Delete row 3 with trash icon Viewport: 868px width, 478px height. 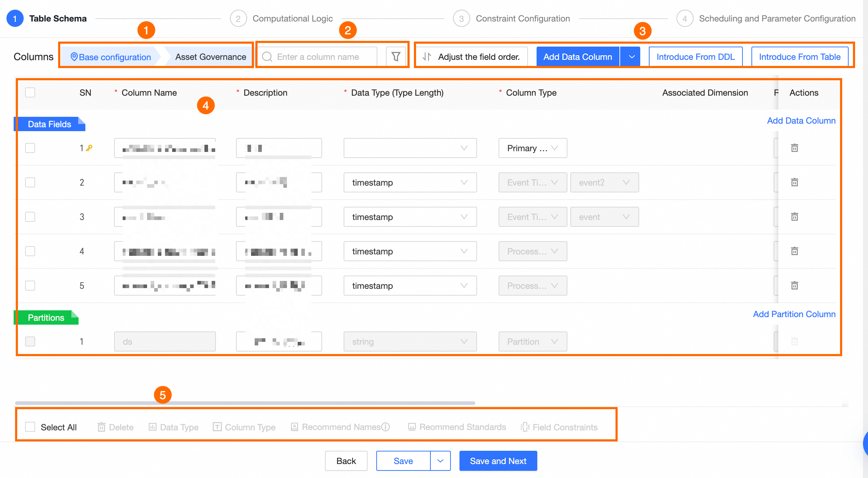(794, 216)
